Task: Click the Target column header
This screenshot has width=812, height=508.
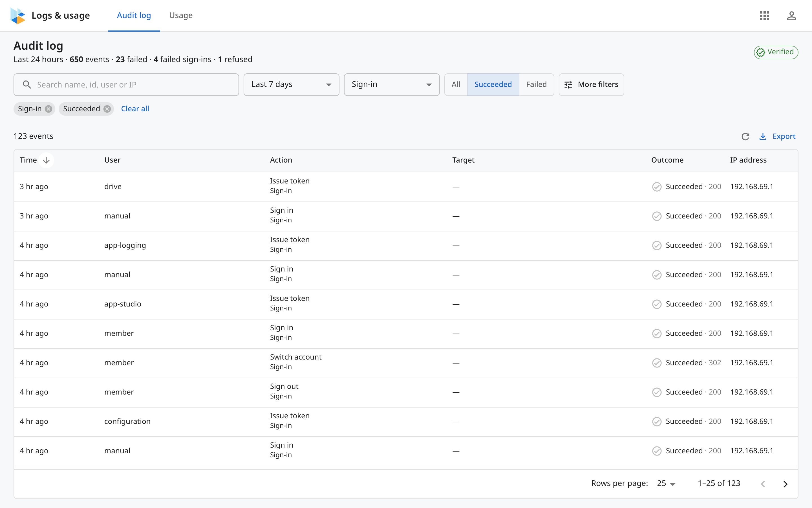Action: click(x=464, y=160)
